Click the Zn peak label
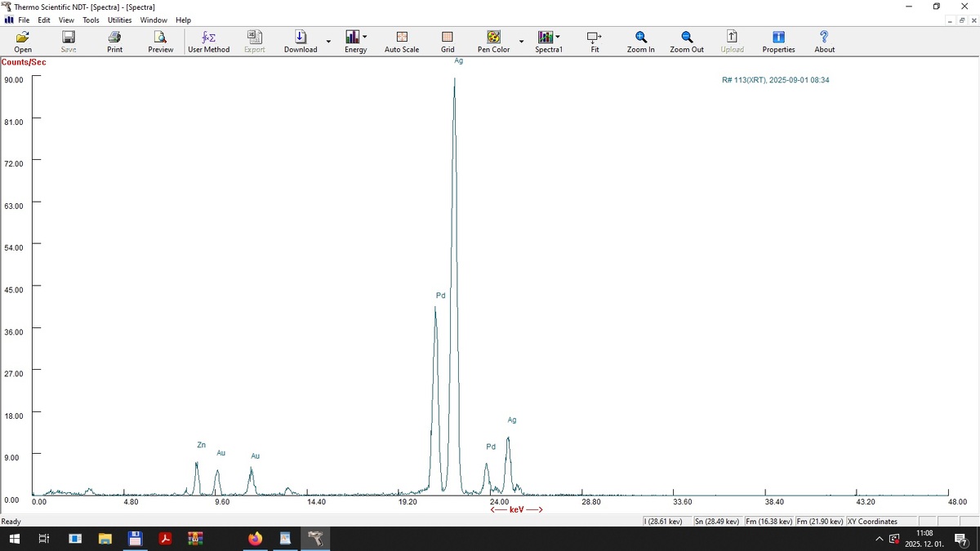The image size is (980, 551). (x=201, y=445)
